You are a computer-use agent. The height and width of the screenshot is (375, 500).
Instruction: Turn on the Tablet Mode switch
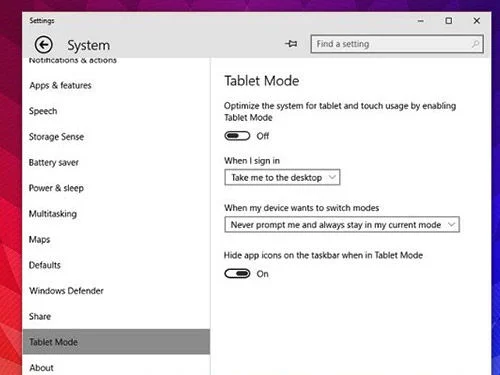coord(237,136)
